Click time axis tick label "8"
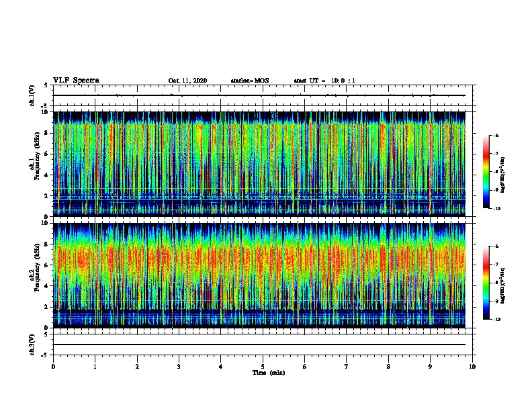This screenshot has width=532, height=411. (388, 366)
